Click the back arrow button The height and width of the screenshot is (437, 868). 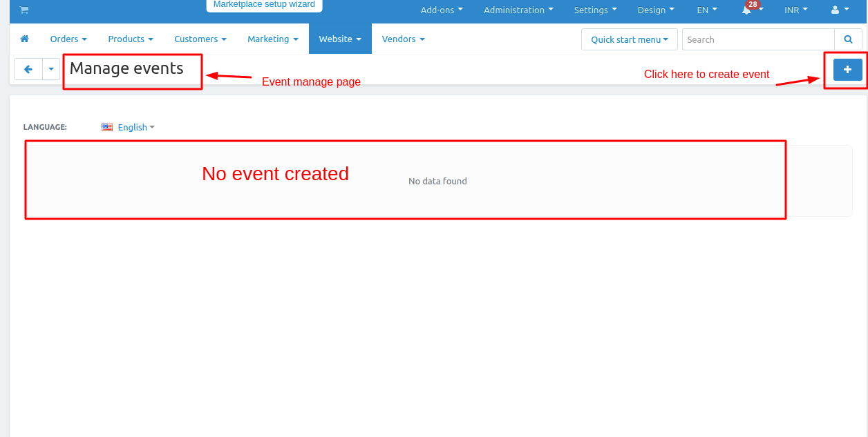click(28, 69)
